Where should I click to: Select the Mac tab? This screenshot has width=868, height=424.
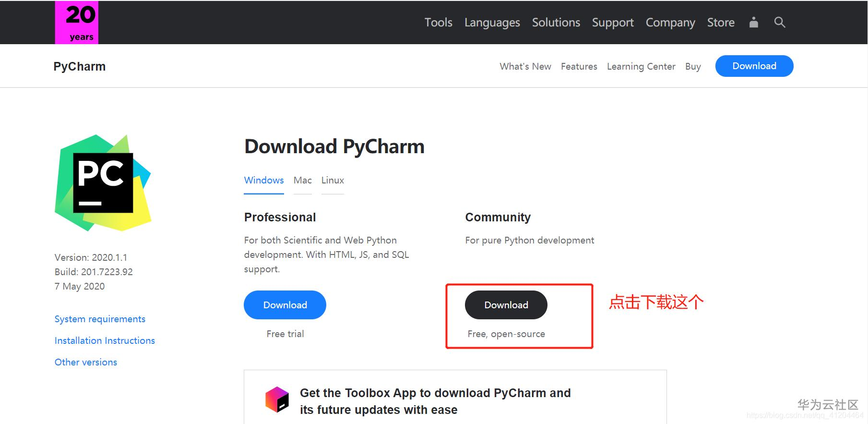pos(302,180)
